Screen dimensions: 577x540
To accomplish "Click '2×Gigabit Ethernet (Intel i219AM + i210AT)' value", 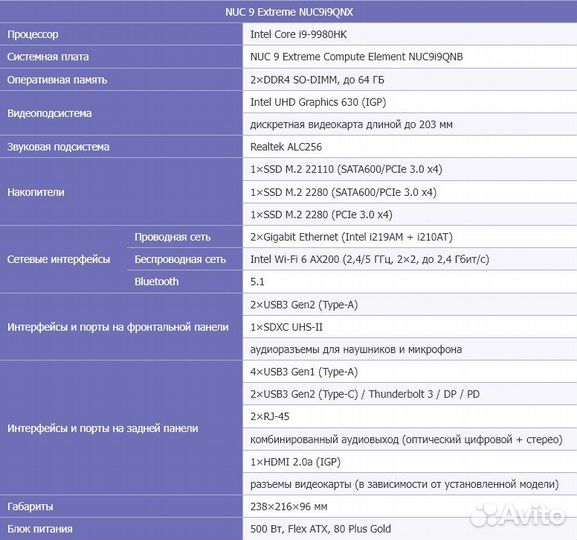I will pos(410,237).
